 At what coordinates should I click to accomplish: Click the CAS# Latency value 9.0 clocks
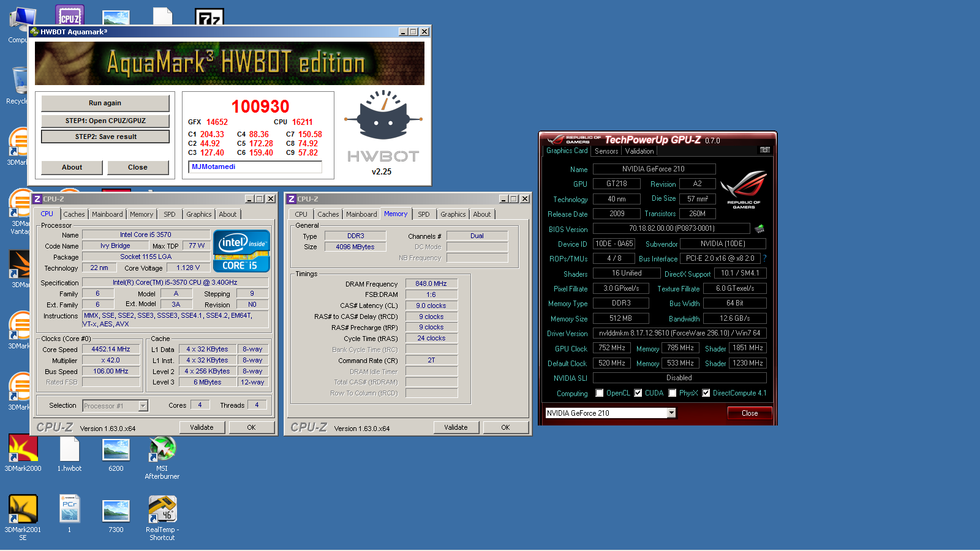(x=431, y=305)
